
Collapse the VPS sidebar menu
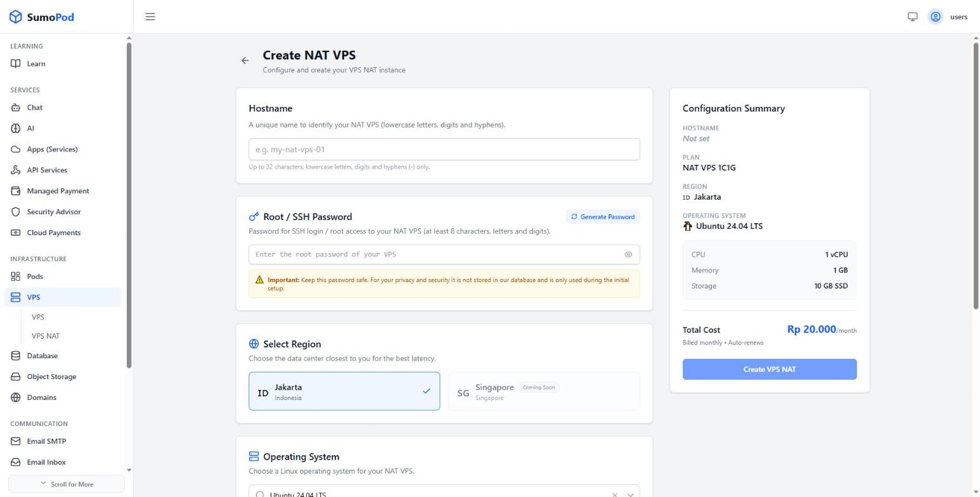62,297
